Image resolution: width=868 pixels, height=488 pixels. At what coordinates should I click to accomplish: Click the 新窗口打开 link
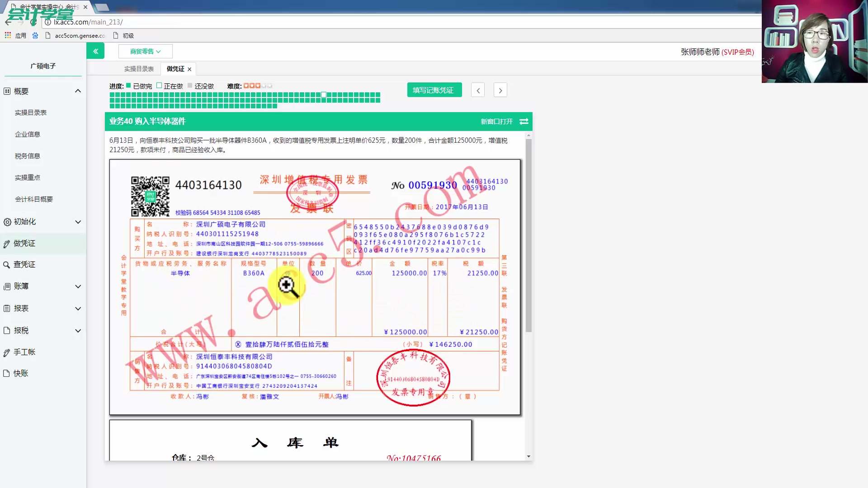click(x=496, y=122)
